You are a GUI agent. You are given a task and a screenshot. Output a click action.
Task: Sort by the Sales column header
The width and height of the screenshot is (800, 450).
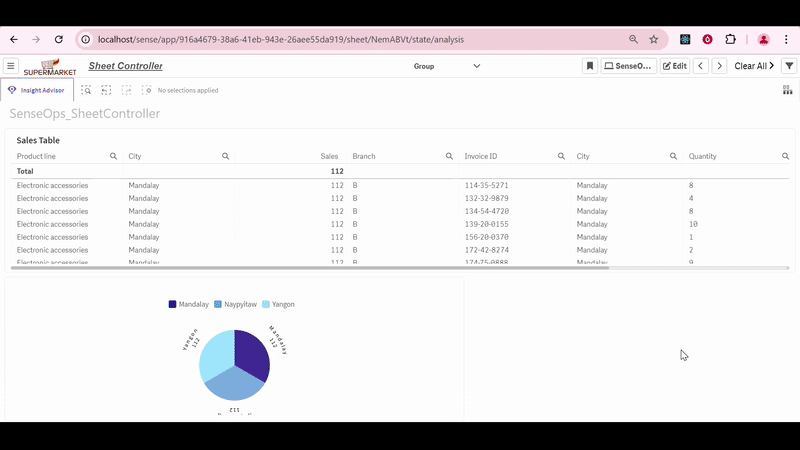329,156
